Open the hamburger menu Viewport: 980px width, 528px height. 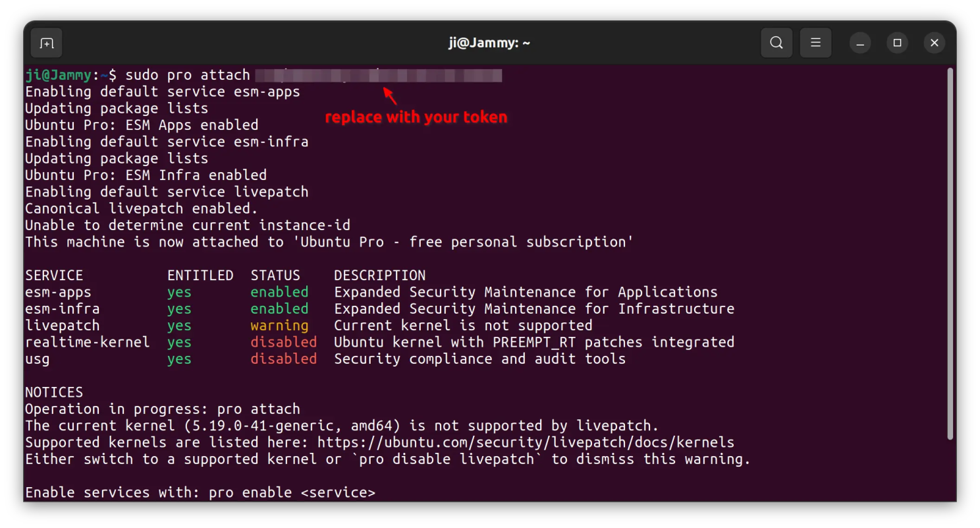(815, 43)
